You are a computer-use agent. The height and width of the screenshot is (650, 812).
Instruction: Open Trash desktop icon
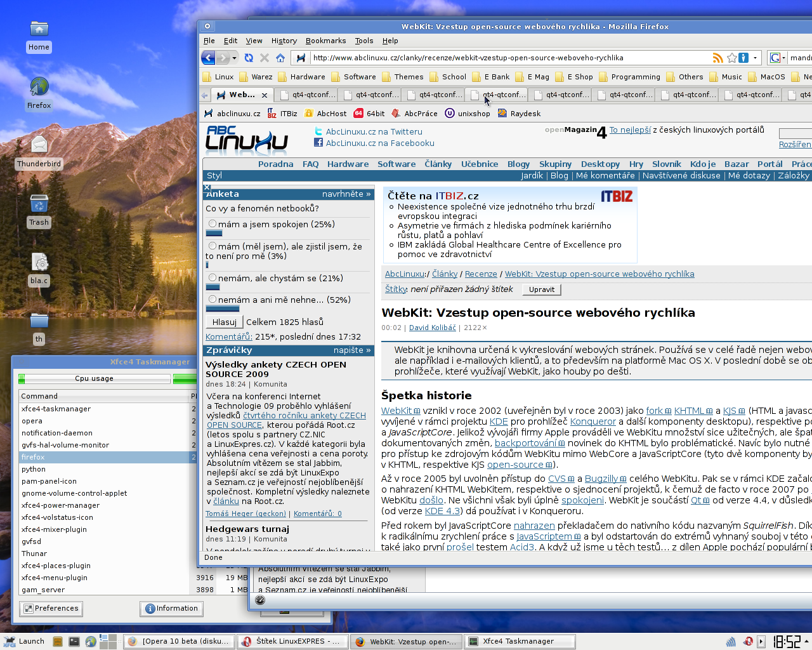click(x=39, y=204)
